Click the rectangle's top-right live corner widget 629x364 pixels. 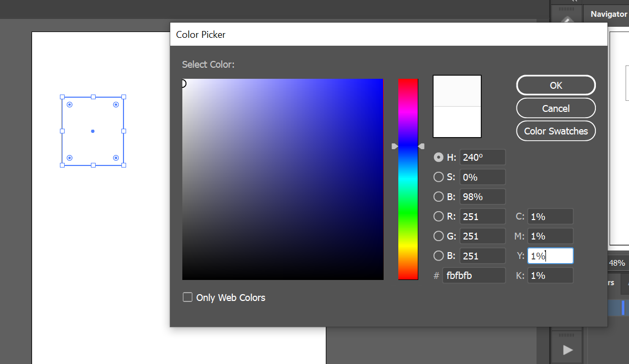tap(116, 105)
